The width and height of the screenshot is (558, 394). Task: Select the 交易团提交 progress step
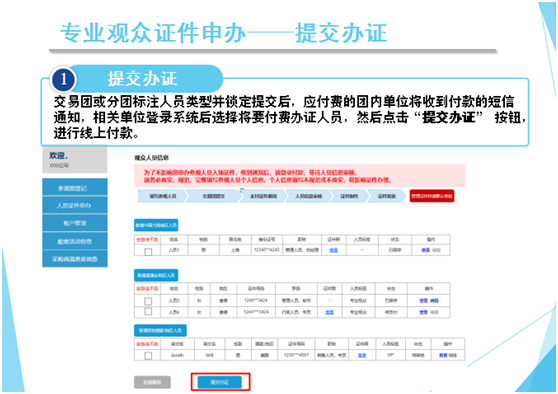click(214, 196)
